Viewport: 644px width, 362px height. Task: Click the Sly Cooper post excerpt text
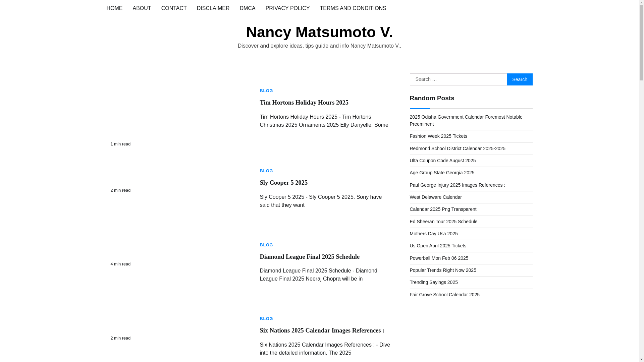point(321,201)
